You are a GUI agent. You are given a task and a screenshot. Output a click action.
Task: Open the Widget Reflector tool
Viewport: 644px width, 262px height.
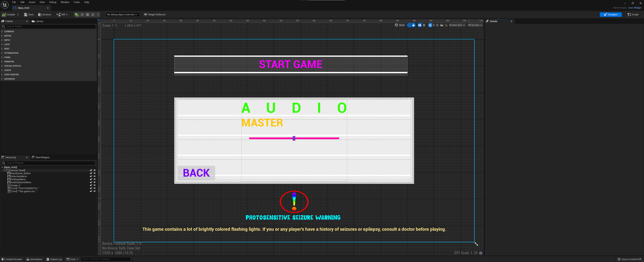154,14
